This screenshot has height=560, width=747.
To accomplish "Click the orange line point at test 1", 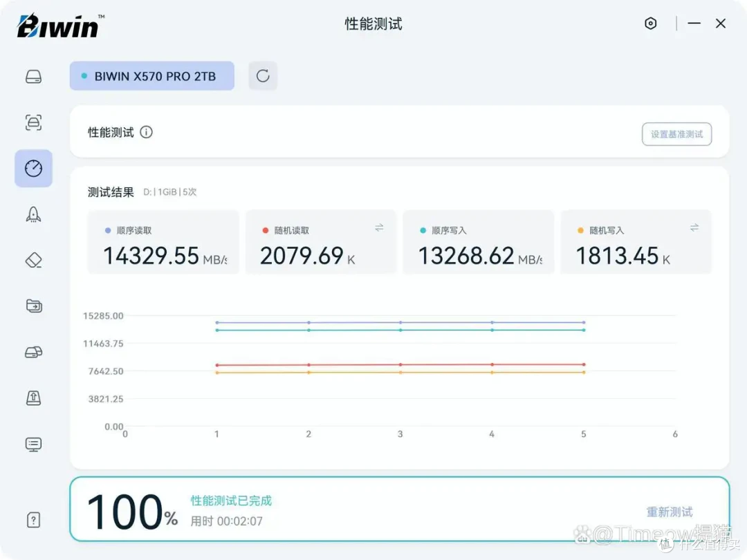I will click(x=217, y=373).
